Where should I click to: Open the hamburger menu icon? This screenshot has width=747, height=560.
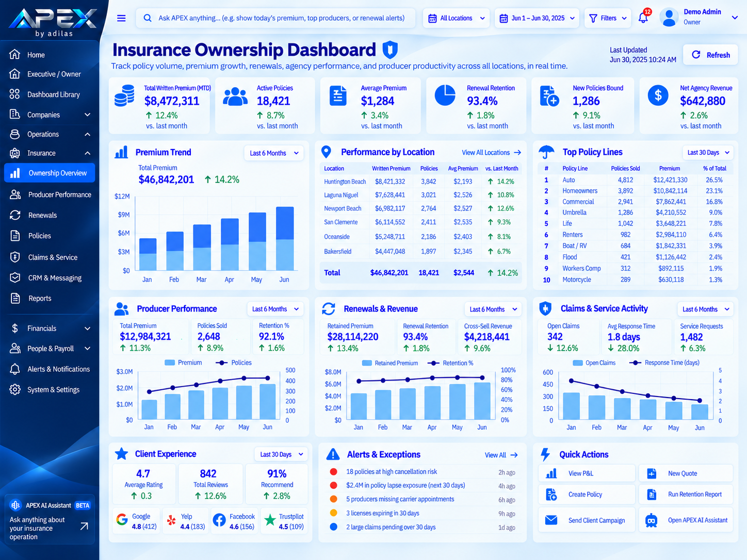(x=121, y=18)
